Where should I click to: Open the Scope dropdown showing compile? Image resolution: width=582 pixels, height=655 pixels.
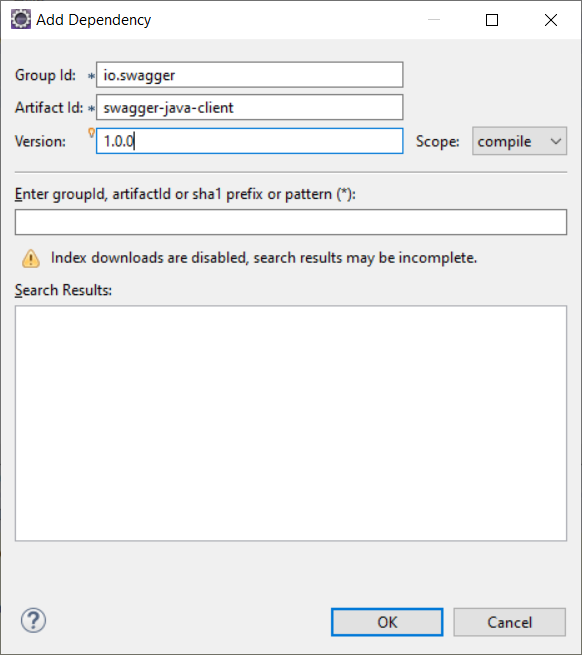519,141
